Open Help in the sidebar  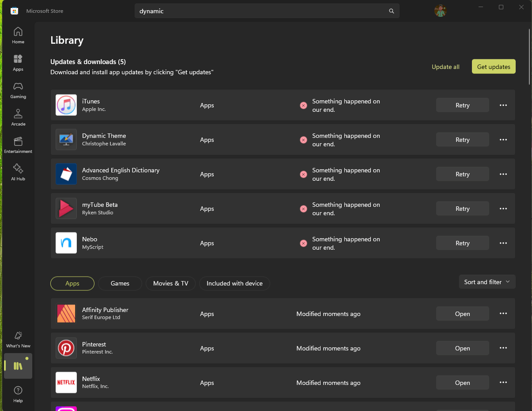click(x=18, y=394)
